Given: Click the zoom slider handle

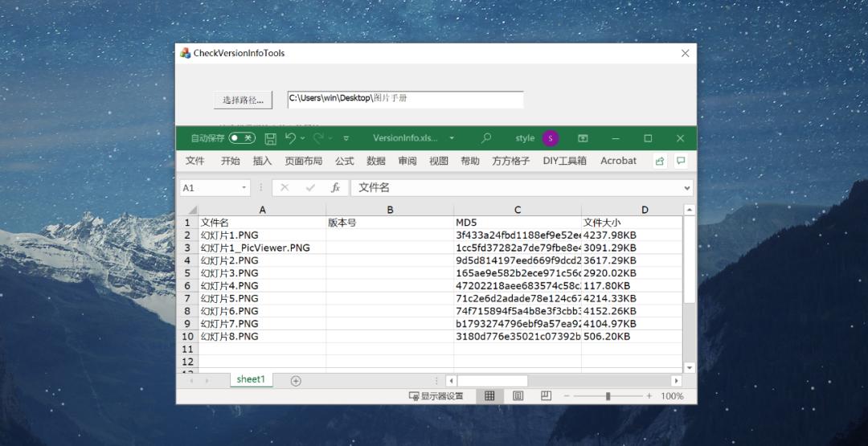Looking at the screenshot, I should point(608,396).
